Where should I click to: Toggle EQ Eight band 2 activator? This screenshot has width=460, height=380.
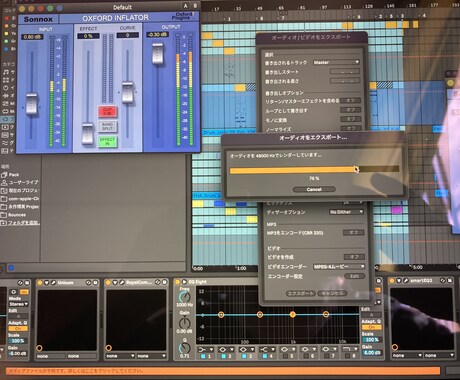click(224, 356)
